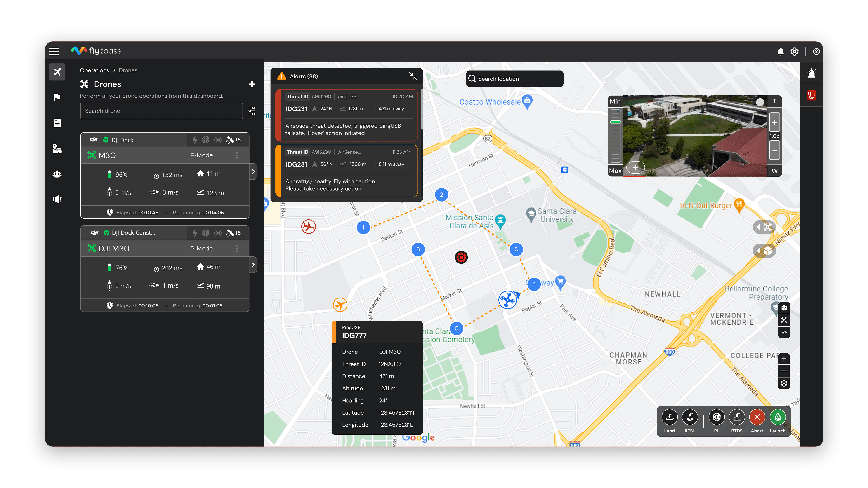The height and width of the screenshot is (488, 868).
Task: Click the Search location field
Action: [514, 79]
